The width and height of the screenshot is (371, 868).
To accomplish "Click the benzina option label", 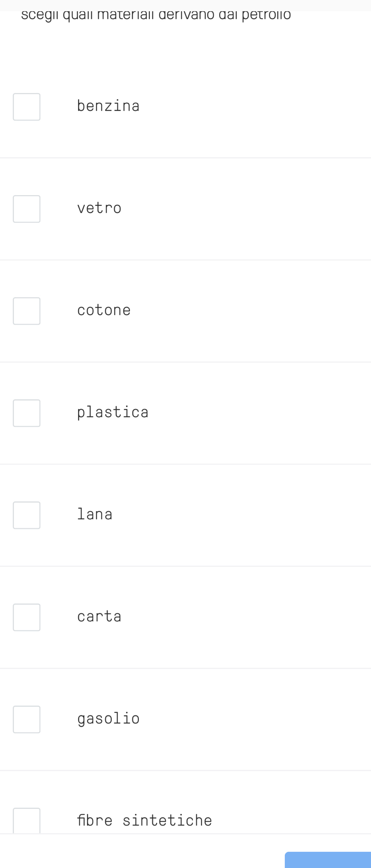I will pos(108,106).
